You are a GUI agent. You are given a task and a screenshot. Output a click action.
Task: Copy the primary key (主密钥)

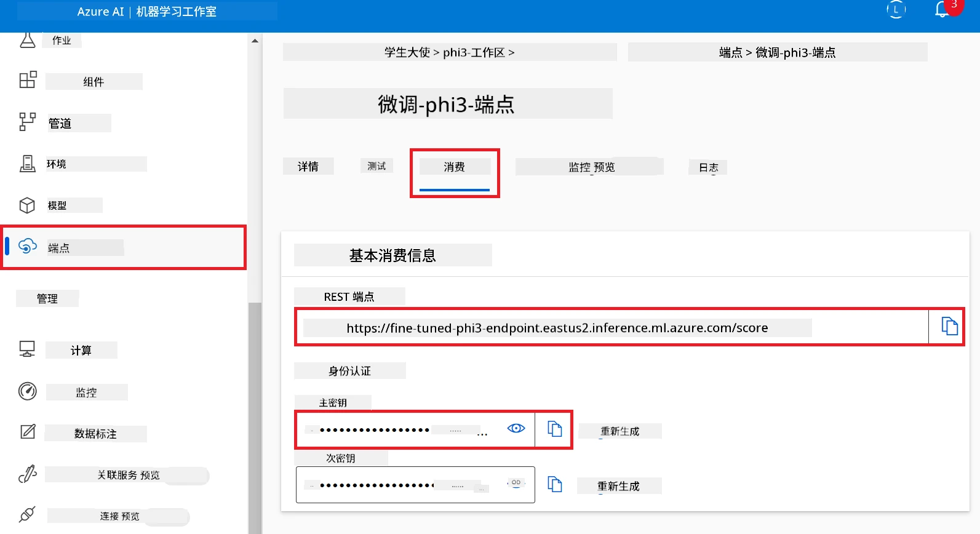pyautogui.click(x=555, y=429)
